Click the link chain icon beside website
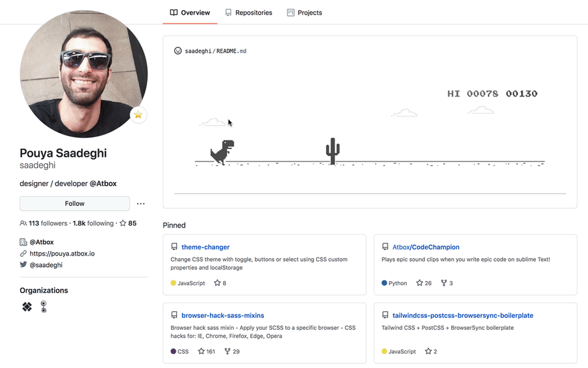 click(23, 254)
